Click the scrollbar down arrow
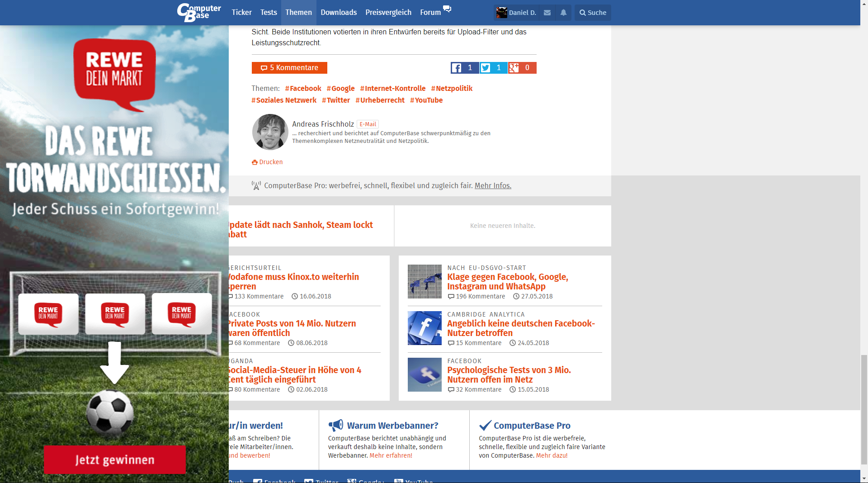This screenshot has height=483, width=868. (864, 478)
